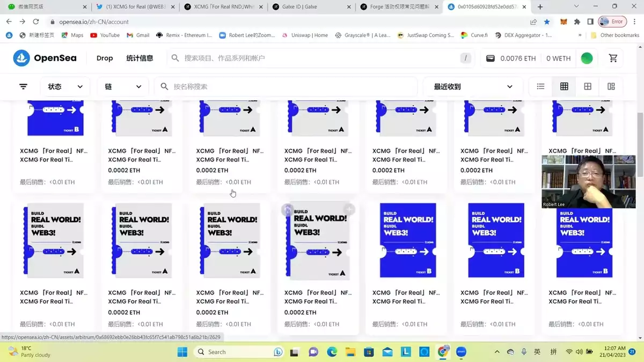644x362 pixels.
Task: Open the Gmail bookmark
Action: (x=138, y=35)
